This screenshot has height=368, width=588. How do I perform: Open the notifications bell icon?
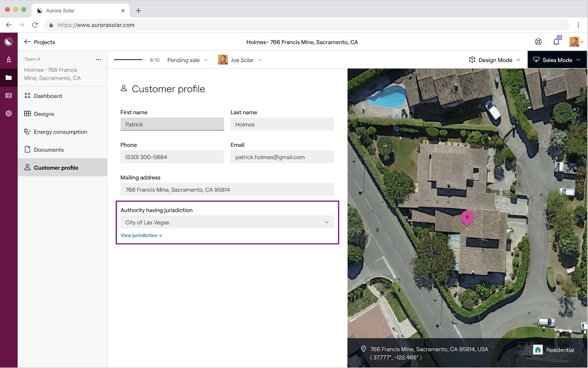[556, 42]
